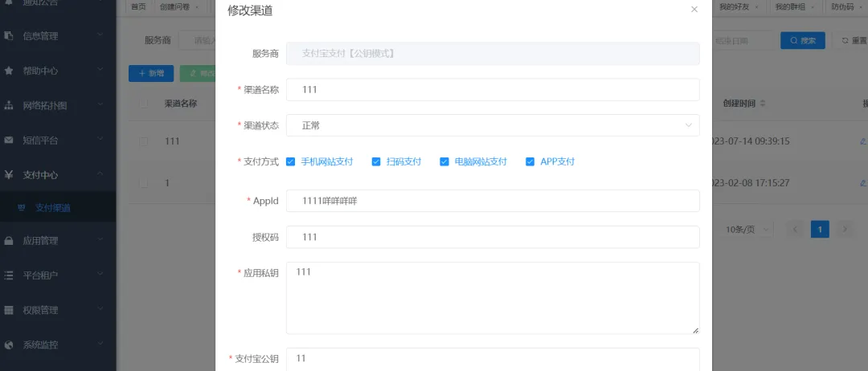This screenshot has width=868, height=371.
Task: Click the 帮助中心 star icon
Action: [9, 71]
